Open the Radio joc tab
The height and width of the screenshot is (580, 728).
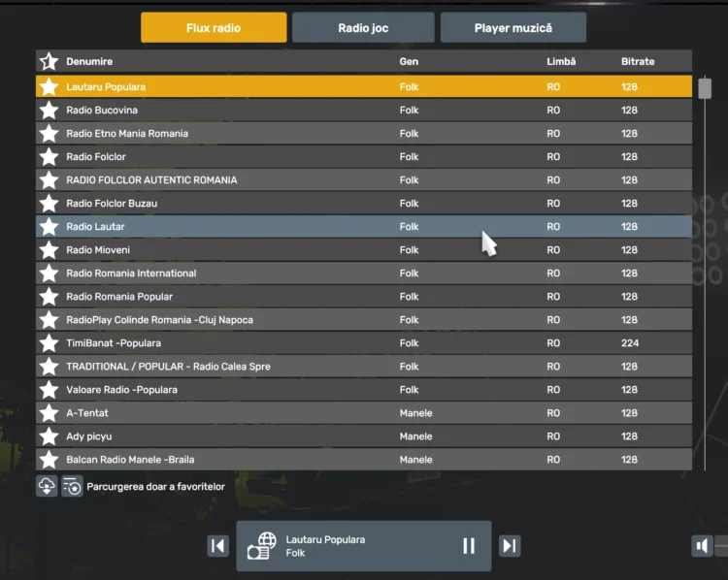pyautogui.click(x=363, y=28)
